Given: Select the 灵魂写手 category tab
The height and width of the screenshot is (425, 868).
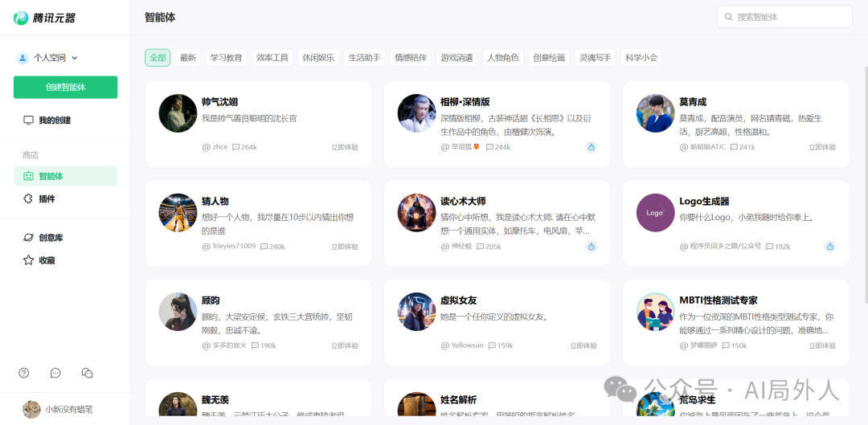Looking at the screenshot, I should click(595, 58).
